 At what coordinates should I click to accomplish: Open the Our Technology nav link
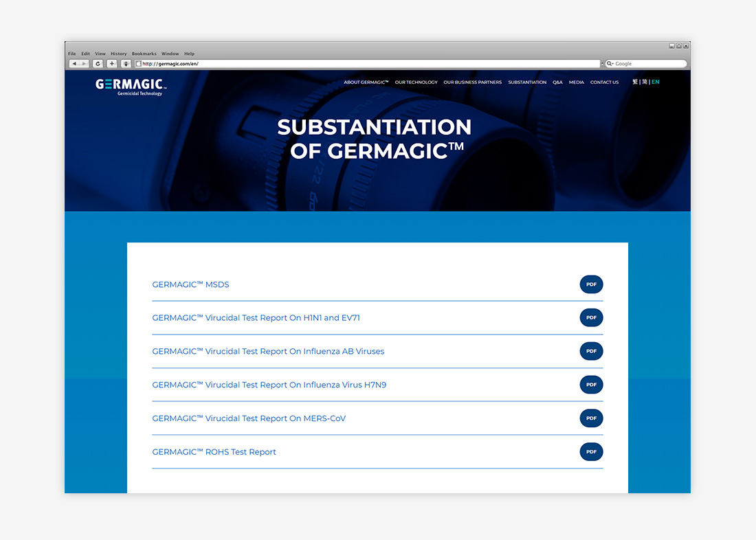click(x=416, y=82)
